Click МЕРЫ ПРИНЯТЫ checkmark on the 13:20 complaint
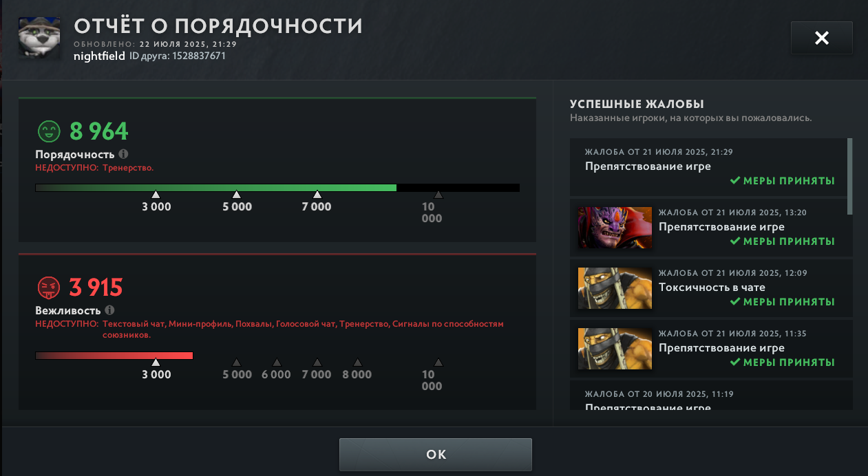This screenshot has height=476, width=868. [782, 241]
